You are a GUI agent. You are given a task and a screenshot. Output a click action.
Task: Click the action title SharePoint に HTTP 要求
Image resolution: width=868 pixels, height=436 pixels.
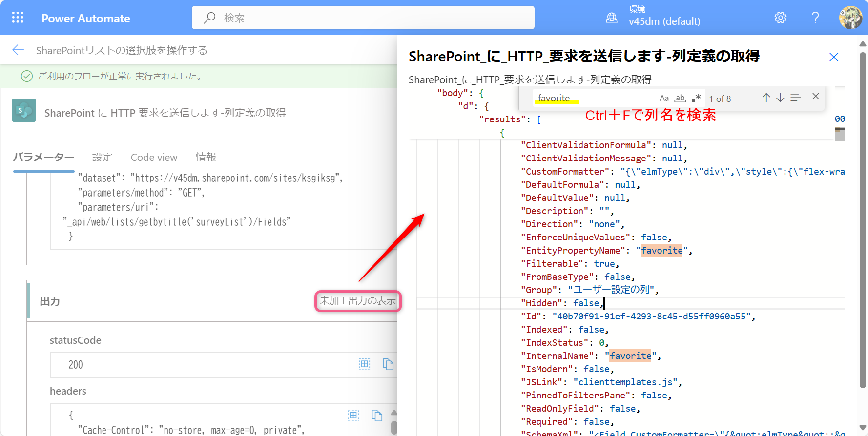pyautogui.click(x=165, y=113)
